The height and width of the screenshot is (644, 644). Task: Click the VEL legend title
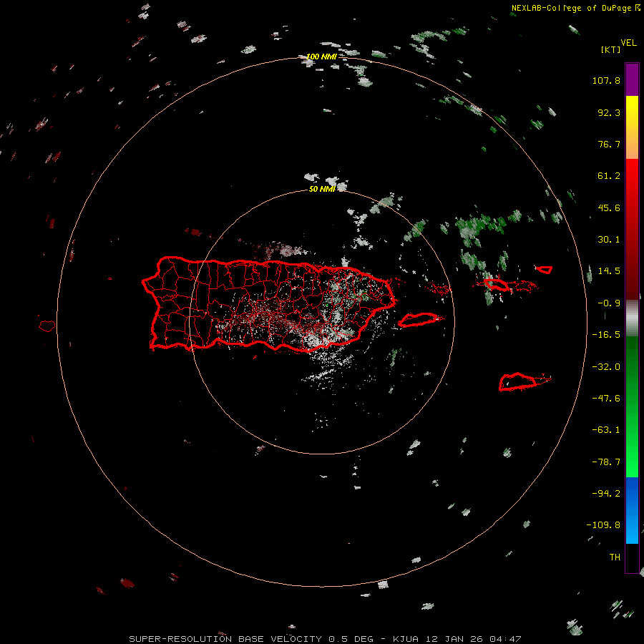point(628,42)
